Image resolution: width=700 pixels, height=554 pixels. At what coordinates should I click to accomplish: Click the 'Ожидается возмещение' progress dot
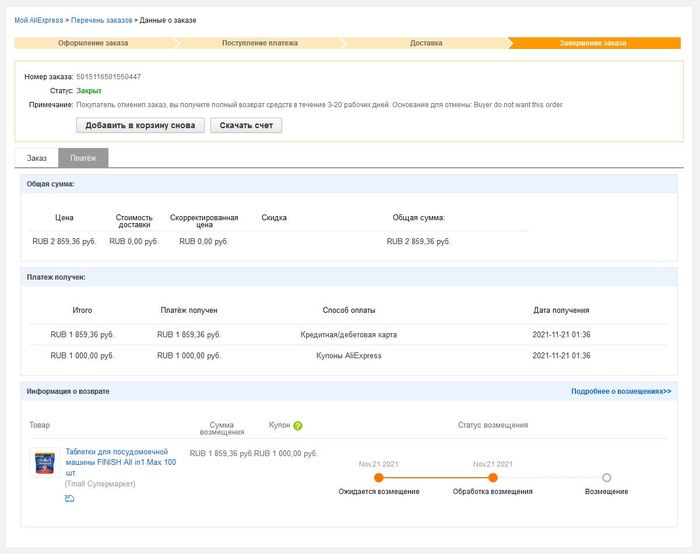379,478
